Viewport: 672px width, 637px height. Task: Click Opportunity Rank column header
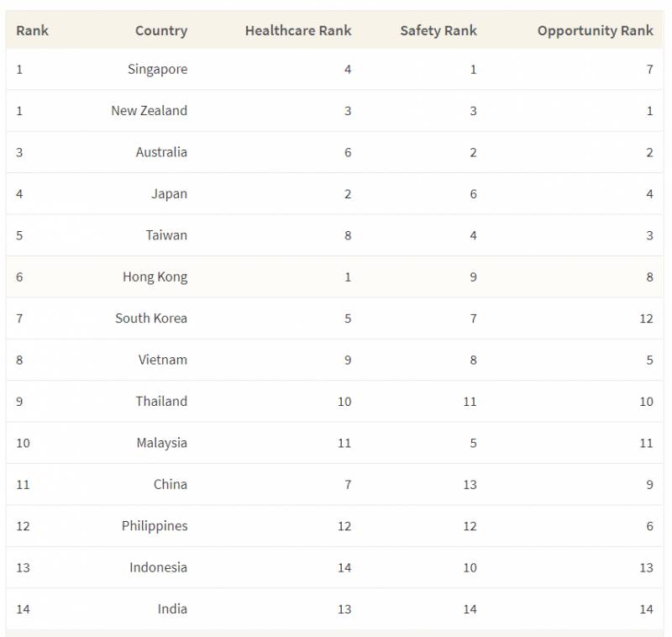(595, 30)
